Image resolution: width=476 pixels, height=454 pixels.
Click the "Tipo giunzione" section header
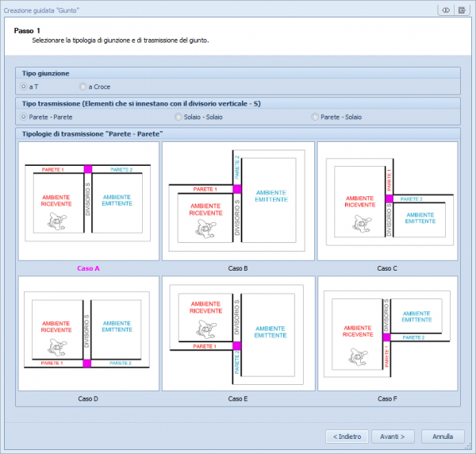click(x=45, y=73)
